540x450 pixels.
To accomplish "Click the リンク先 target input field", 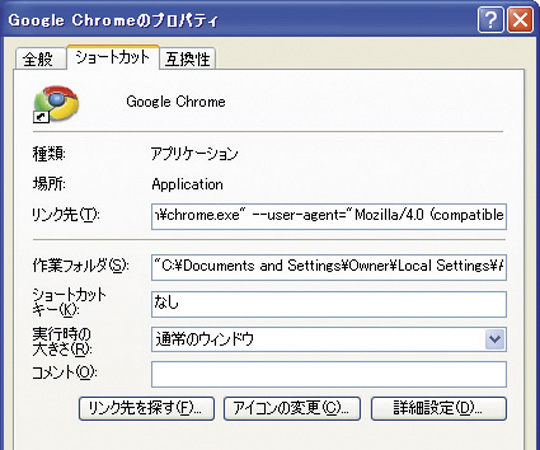I will point(329,216).
